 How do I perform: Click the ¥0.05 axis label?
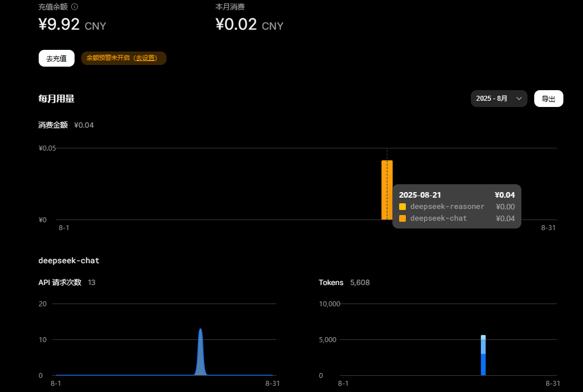[x=47, y=148]
